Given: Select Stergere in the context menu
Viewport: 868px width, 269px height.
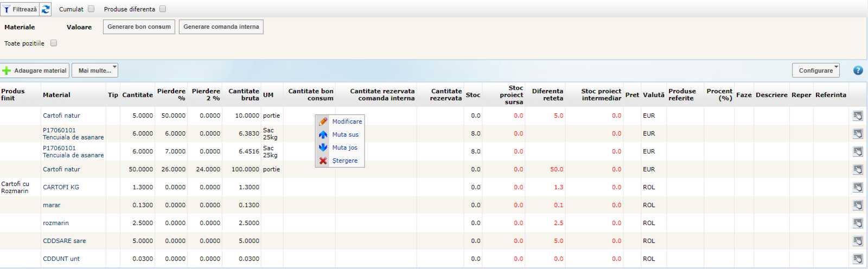Looking at the screenshot, I should pyautogui.click(x=344, y=161).
